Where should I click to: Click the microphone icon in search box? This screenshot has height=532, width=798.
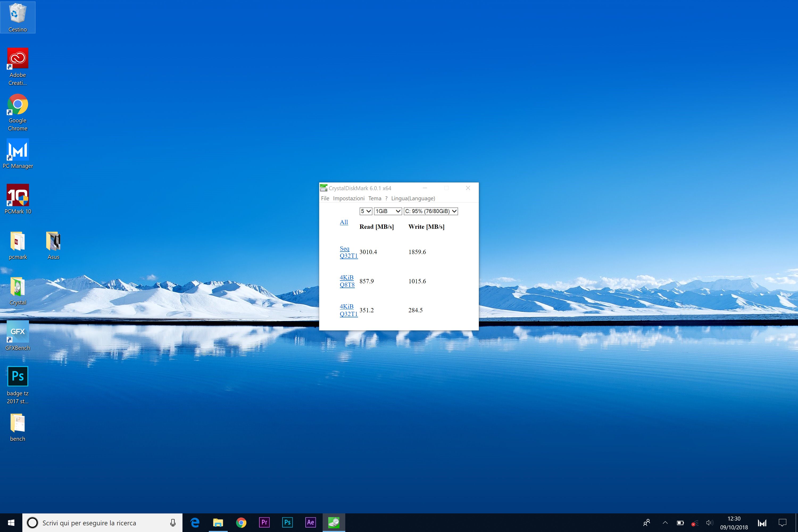coord(173,523)
